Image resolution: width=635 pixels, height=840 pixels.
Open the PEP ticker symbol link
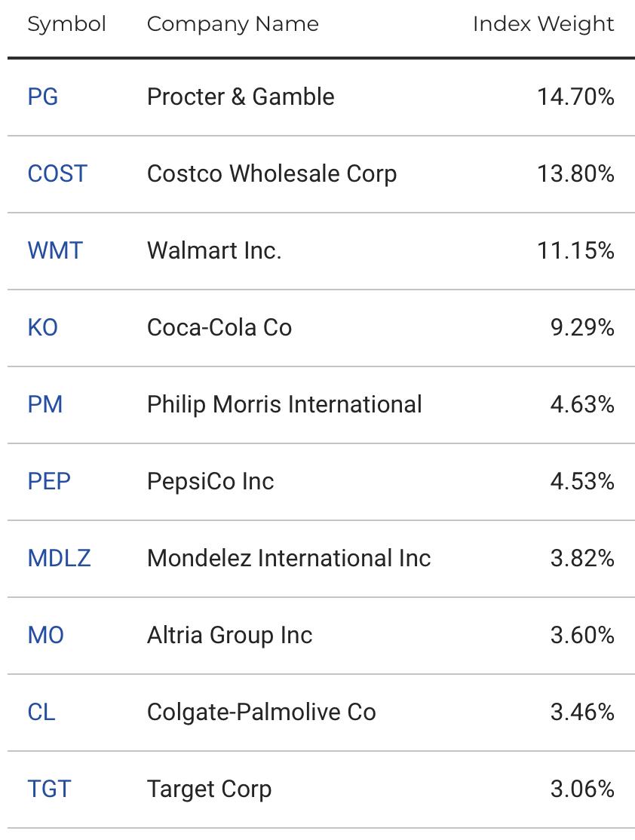[49, 481]
